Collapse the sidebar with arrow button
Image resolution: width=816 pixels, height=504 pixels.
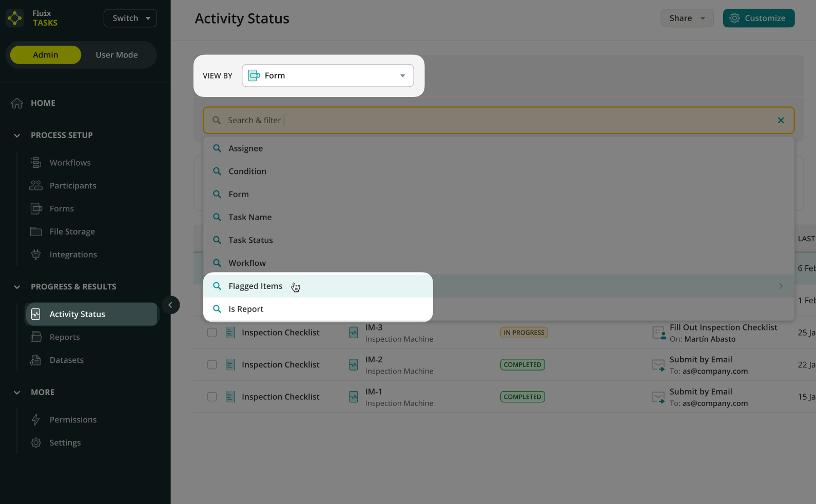point(170,305)
